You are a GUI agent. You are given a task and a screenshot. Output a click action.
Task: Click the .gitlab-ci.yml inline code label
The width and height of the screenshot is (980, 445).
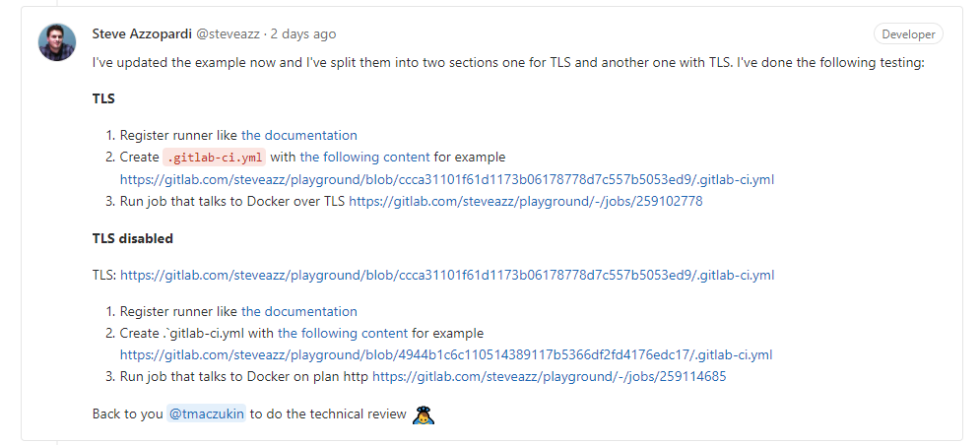point(214,158)
